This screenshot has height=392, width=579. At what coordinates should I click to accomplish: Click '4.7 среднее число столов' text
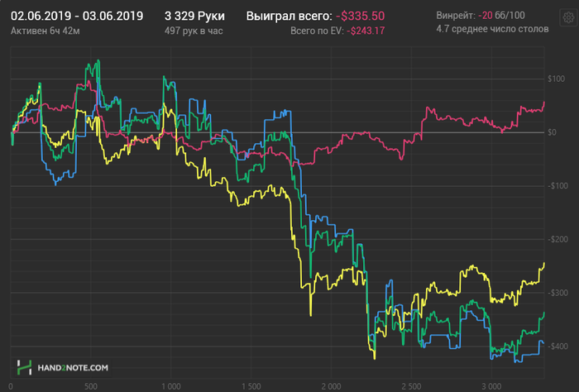pos(492,29)
